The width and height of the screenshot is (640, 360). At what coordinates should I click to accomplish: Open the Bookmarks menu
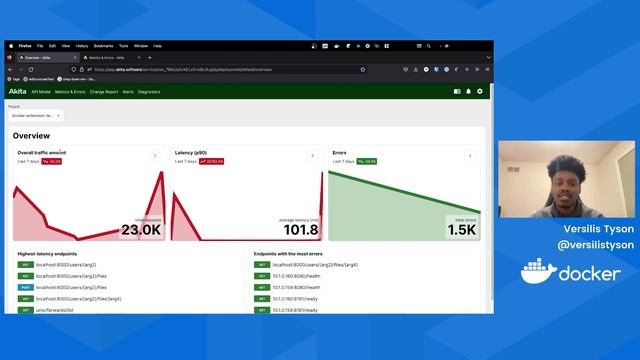[x=103, y=46]
